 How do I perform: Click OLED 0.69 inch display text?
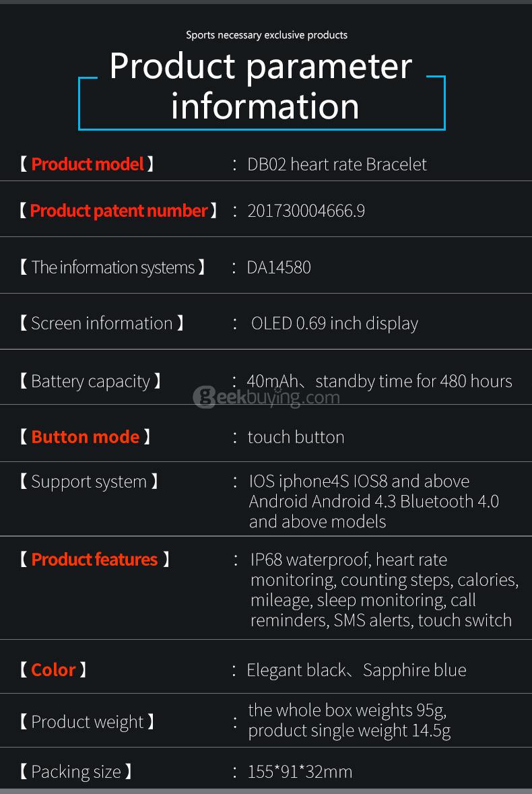[335, 323]
